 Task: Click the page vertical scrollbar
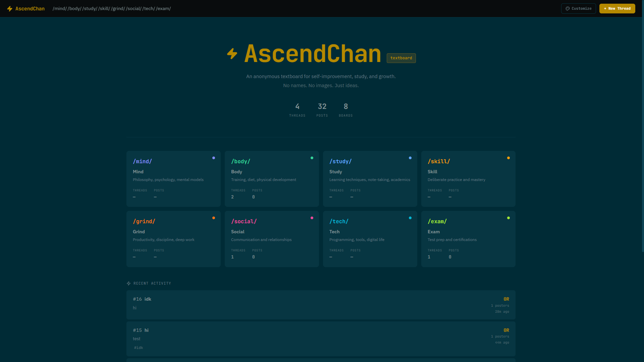pos(642,134)
